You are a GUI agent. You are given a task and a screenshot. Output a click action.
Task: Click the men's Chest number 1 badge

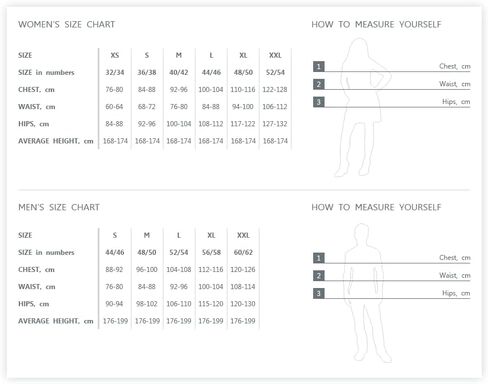click(x=319, y=258)
